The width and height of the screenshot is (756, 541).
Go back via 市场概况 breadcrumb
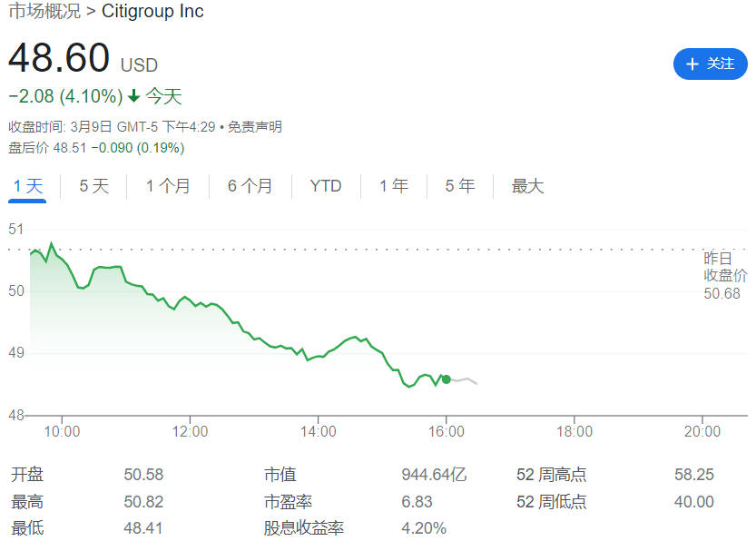[x=44, y=12]
